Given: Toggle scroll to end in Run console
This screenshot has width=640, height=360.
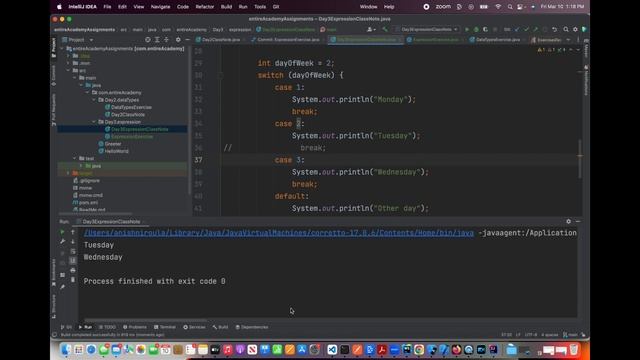Looking at the screenshot, I should [73, 260].
